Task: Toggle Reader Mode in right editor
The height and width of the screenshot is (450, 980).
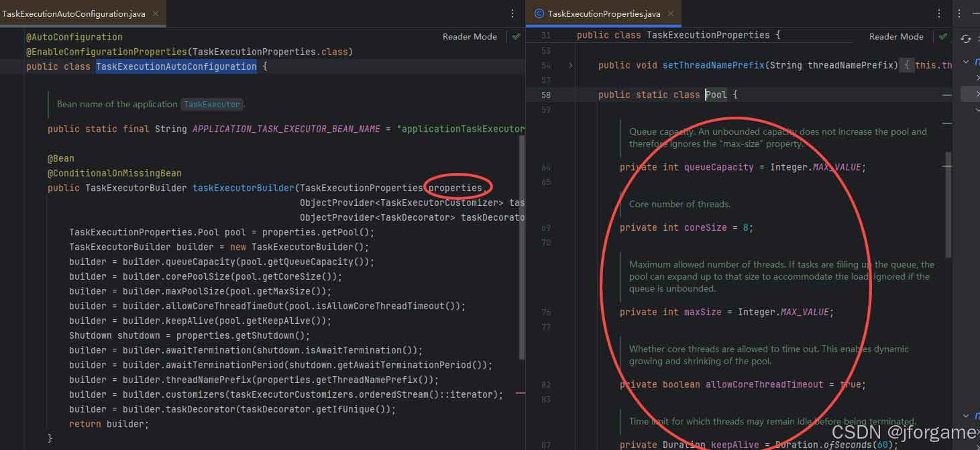Action: coord(896,37)
